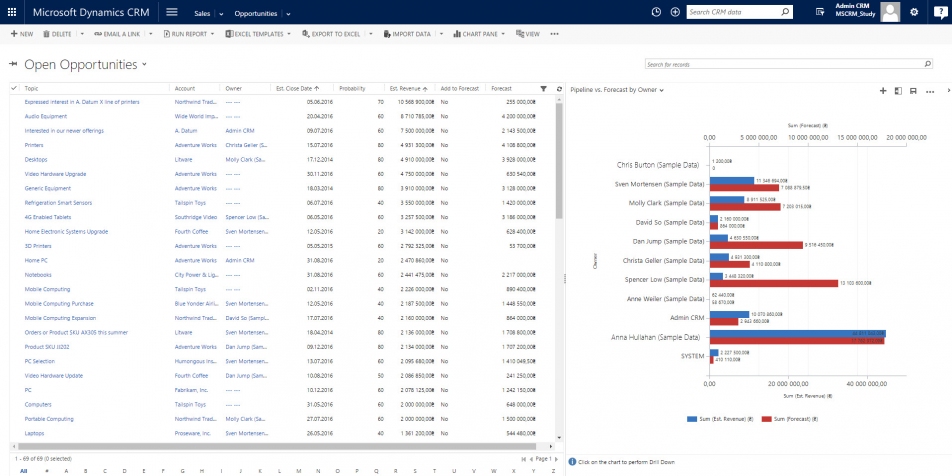Open the hamburger navigation menu

pyautogui.click(x=172, y=12)
